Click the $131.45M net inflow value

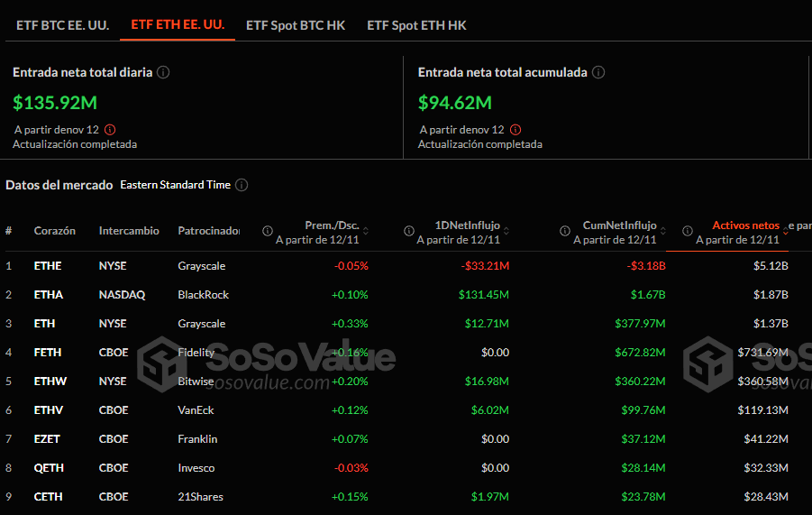click(484, 295)
